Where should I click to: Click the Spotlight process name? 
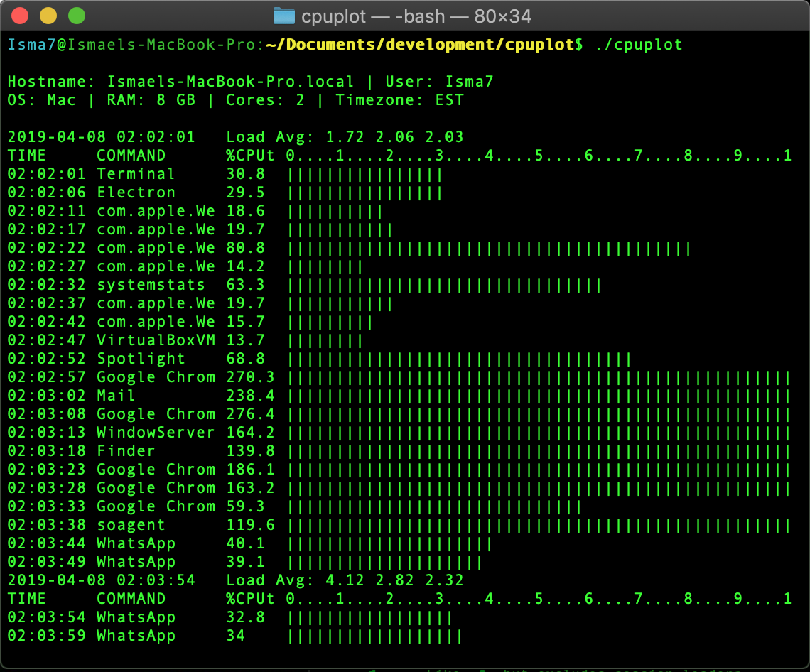141,359
